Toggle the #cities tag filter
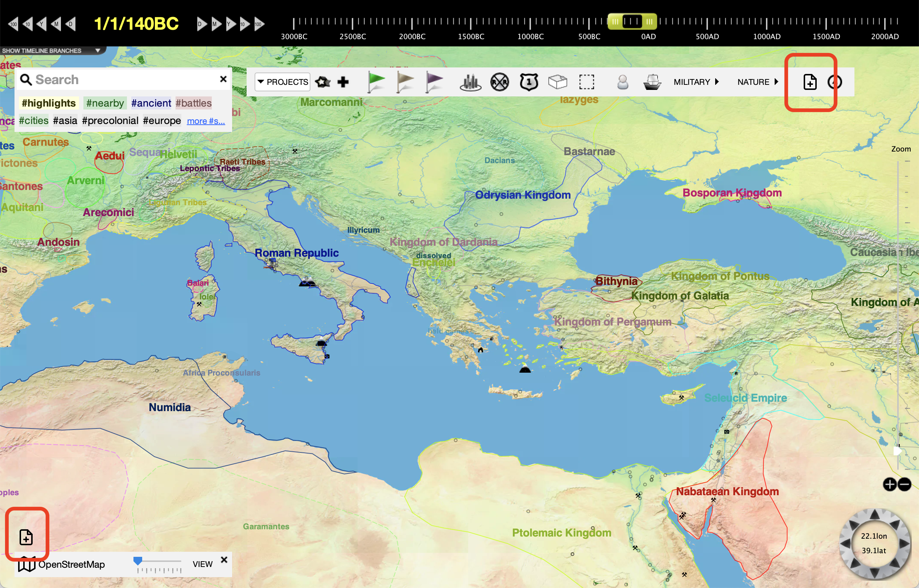The height and width of the screenshot is (588, 919). [x=34, y=121]
